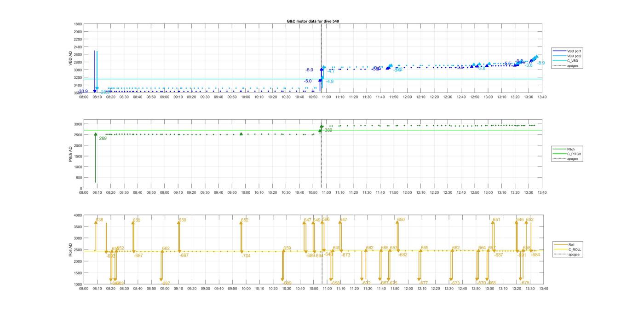Viewport: 644px width, 319px height.
Task: Click the -4.9 label in the VBD plot
Action: coord(330,81)
